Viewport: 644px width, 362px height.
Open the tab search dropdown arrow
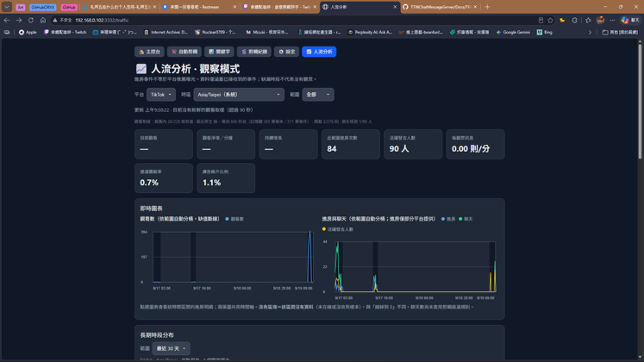pyautogui.click(x=7, y=7)
